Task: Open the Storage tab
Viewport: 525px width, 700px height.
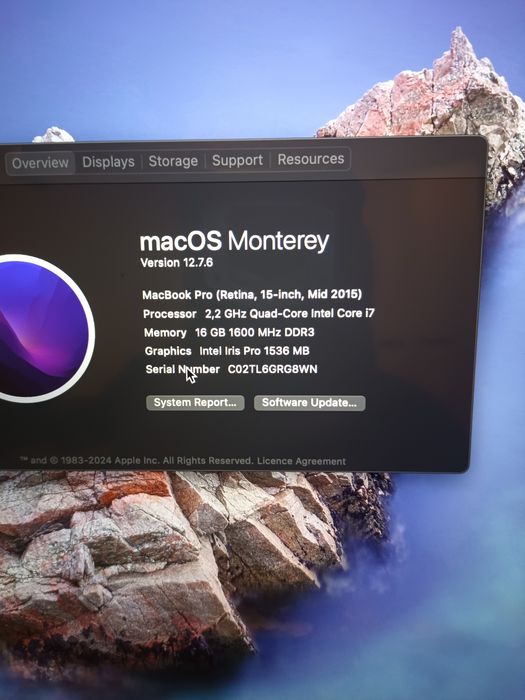Action: pyautogui.click(x=173, y=161)
